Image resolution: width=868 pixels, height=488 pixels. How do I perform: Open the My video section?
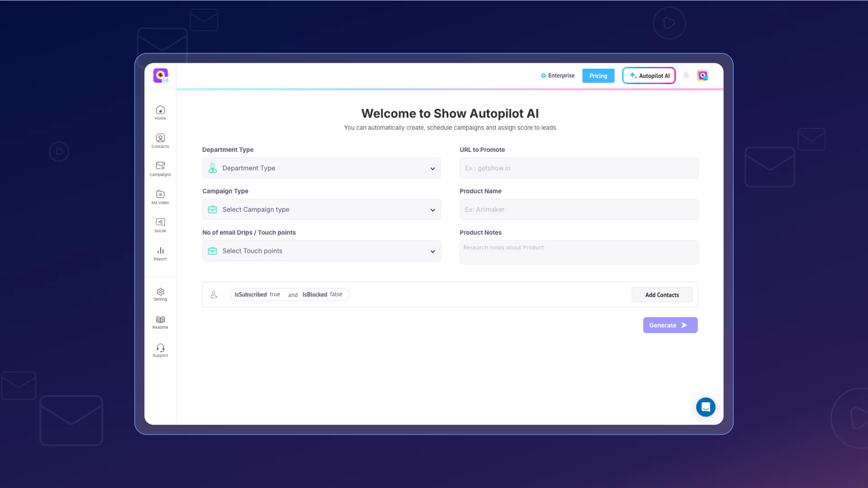pyautogui.click(x=160, y=195)
